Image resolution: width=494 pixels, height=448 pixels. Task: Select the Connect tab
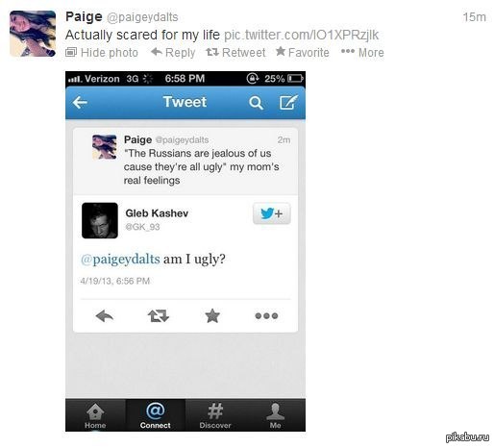[156, 415]
